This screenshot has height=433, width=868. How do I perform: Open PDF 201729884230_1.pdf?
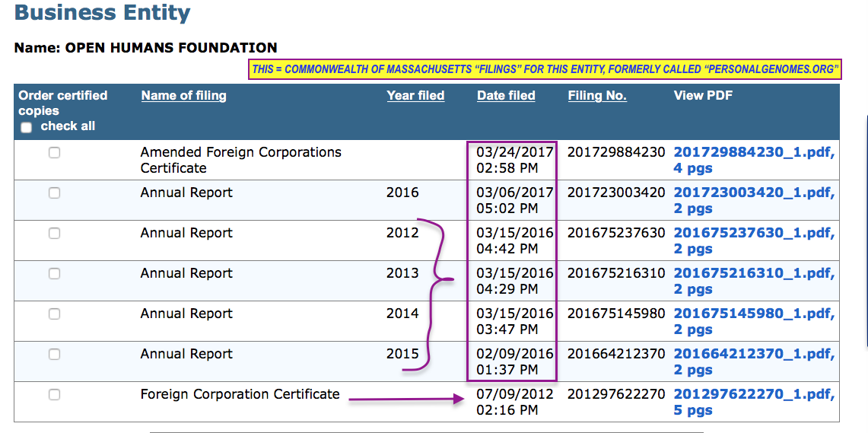[x=753, y=152]
